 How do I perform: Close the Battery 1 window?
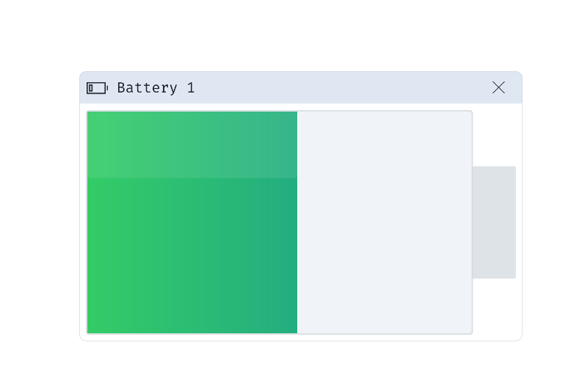click(x=498, y=87)
